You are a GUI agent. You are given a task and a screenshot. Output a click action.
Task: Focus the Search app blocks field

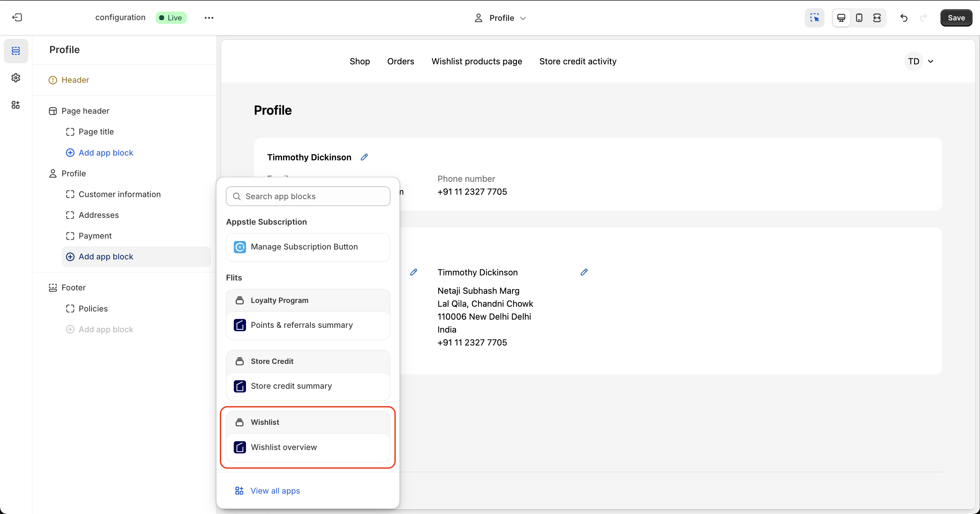pos(308,196)
